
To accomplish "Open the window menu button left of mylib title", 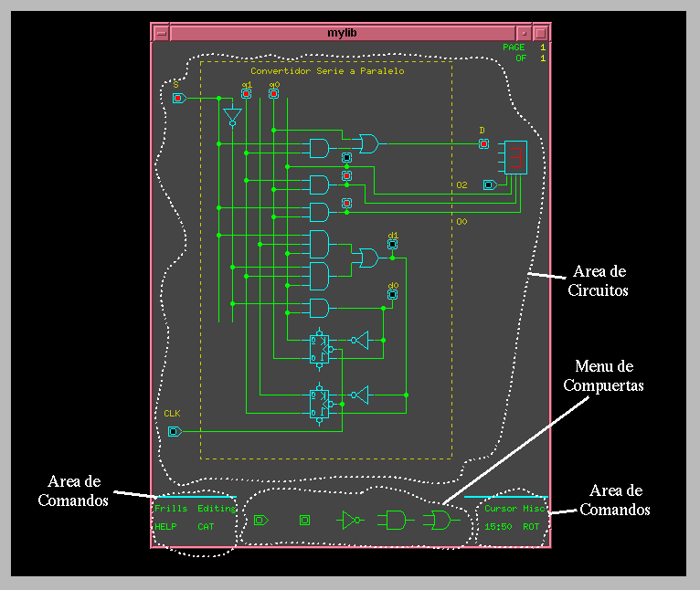I will 161,32.
